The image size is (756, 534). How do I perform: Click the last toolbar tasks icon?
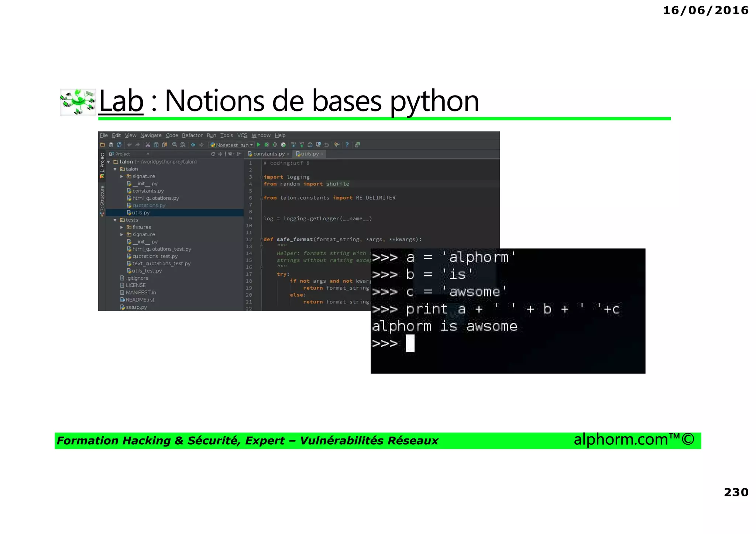tap(357, 145)
